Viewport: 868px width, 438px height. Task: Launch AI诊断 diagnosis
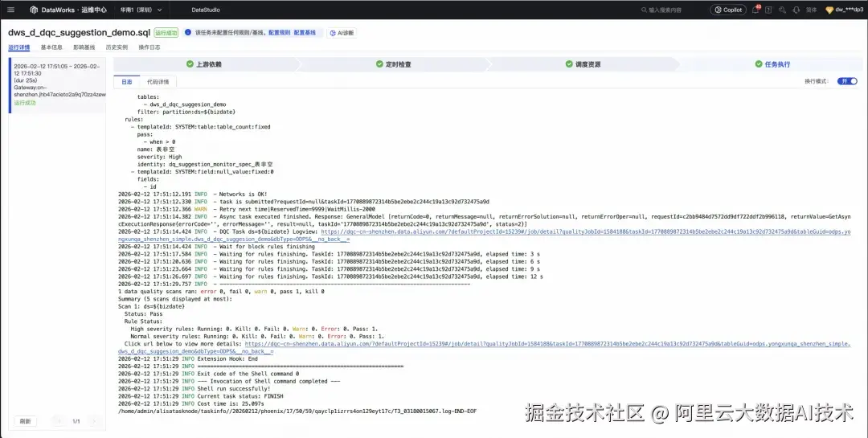pyautogui.click(x=342, y=33)
